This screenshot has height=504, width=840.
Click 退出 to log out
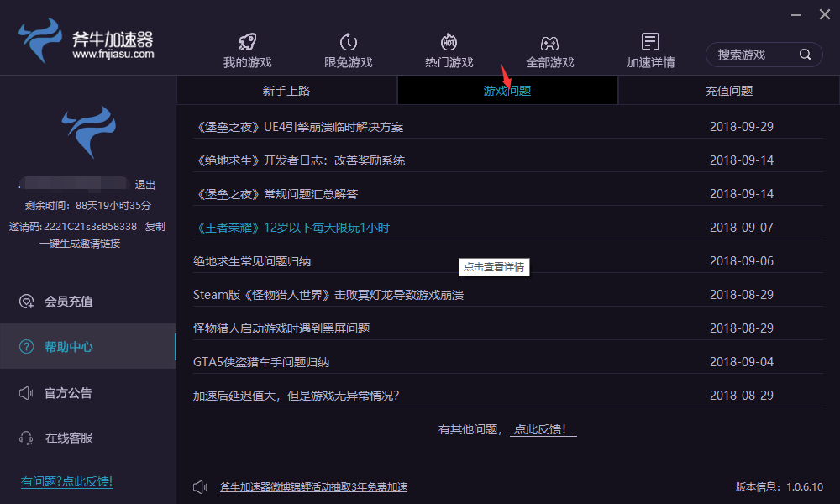tap(145, 185)
